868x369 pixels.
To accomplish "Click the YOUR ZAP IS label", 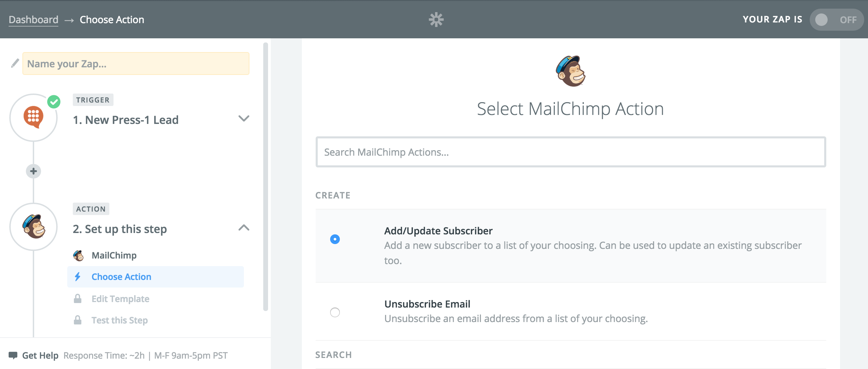I will 772,19.
